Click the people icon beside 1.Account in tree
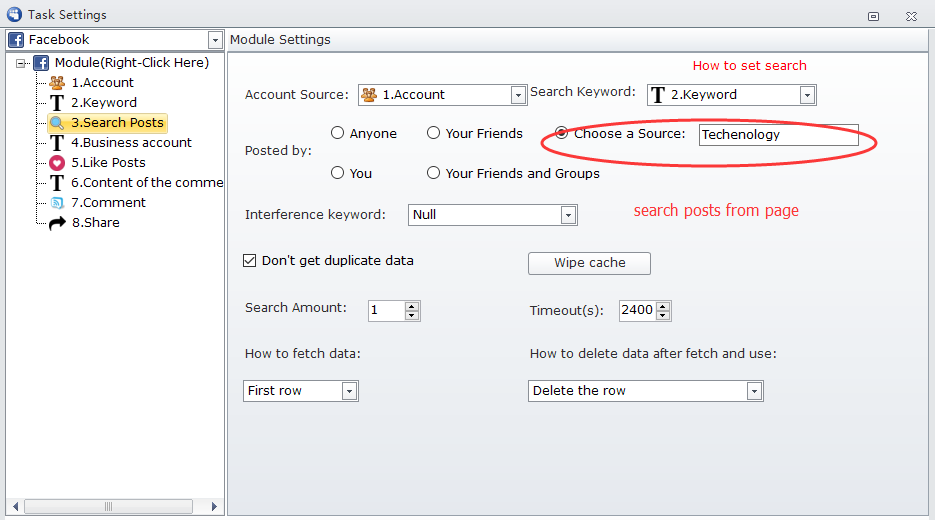This screenshot has width=935, height=520. point(58,83)
